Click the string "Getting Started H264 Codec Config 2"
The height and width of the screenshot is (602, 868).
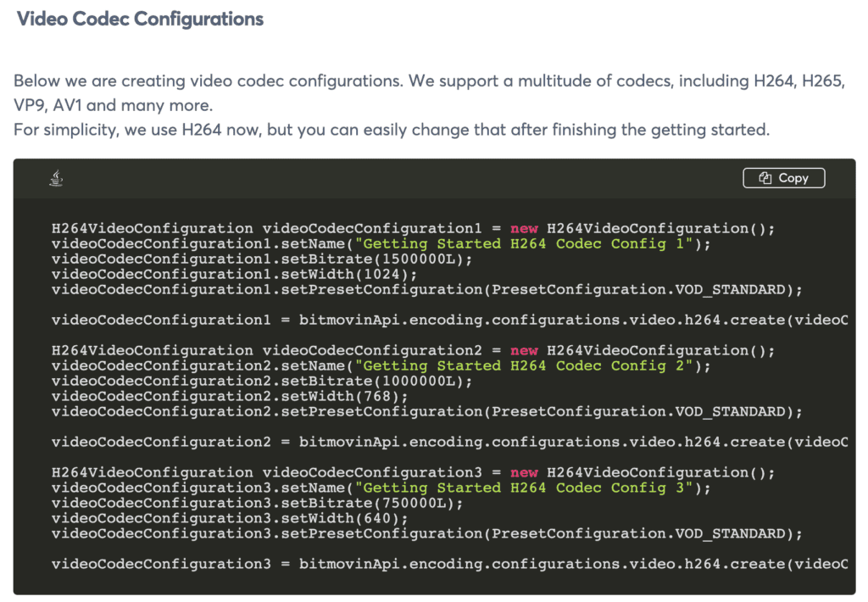click(x=524, y=366)
